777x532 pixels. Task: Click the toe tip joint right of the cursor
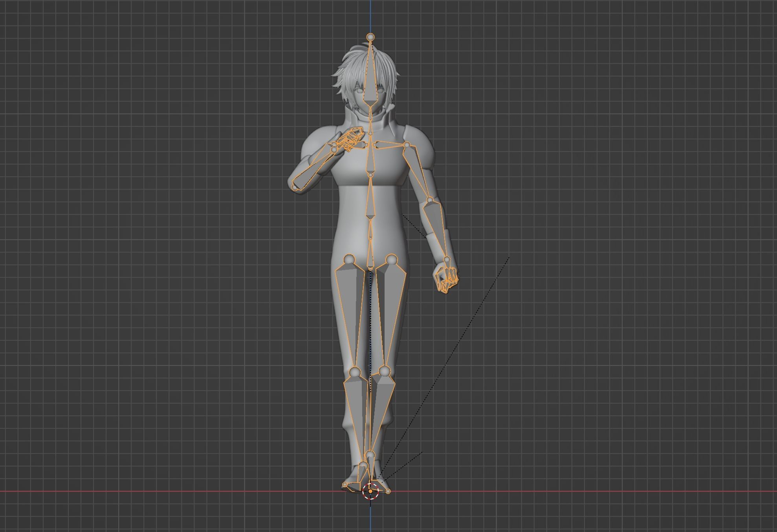point(388,491)
